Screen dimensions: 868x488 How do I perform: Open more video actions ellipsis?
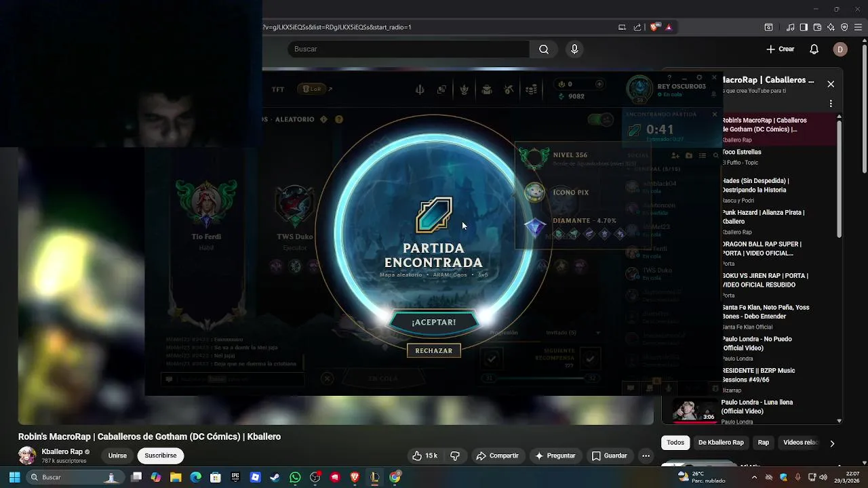tap(646, 455)
